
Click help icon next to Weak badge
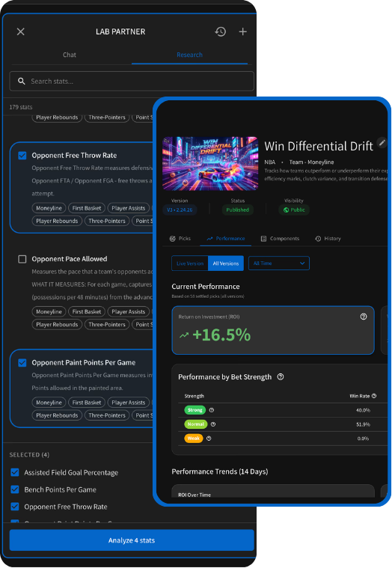click(x=209, y=439)
